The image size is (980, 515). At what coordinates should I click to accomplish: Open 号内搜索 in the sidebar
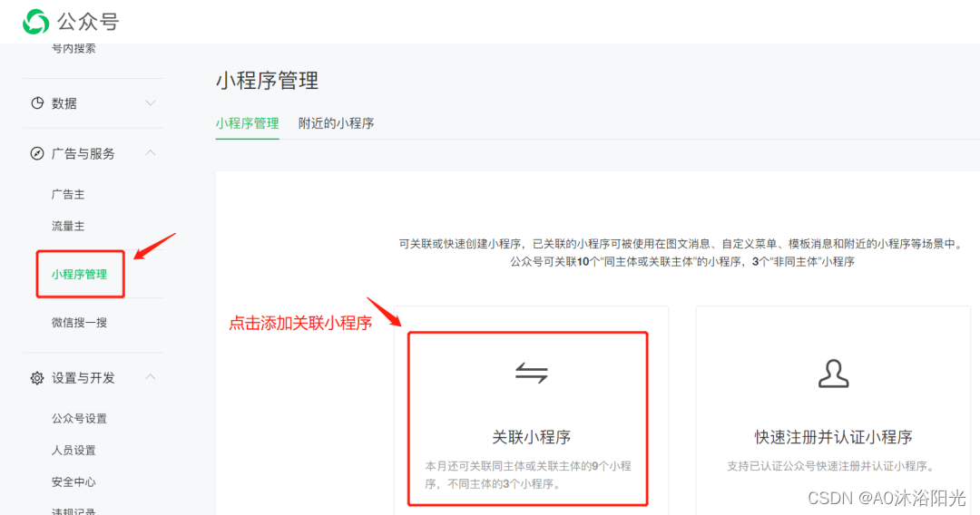point(73,49)
